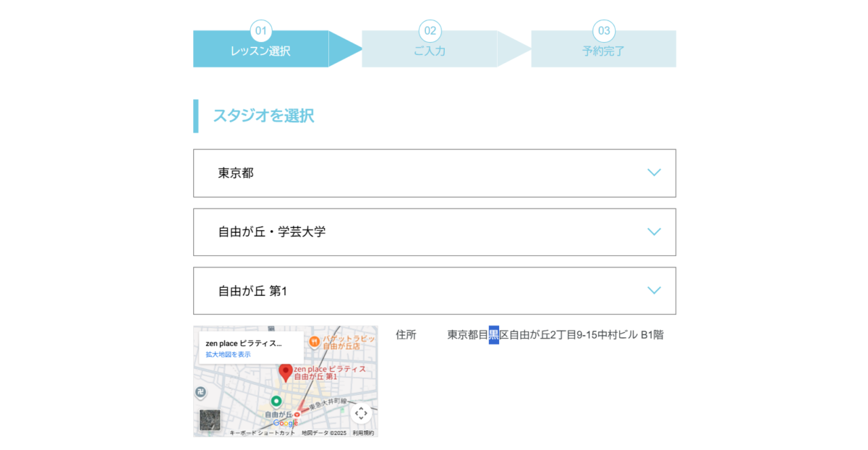868x450 pixels.
Task: Open 拡大地図を表示 link
Action: (228, 354)
